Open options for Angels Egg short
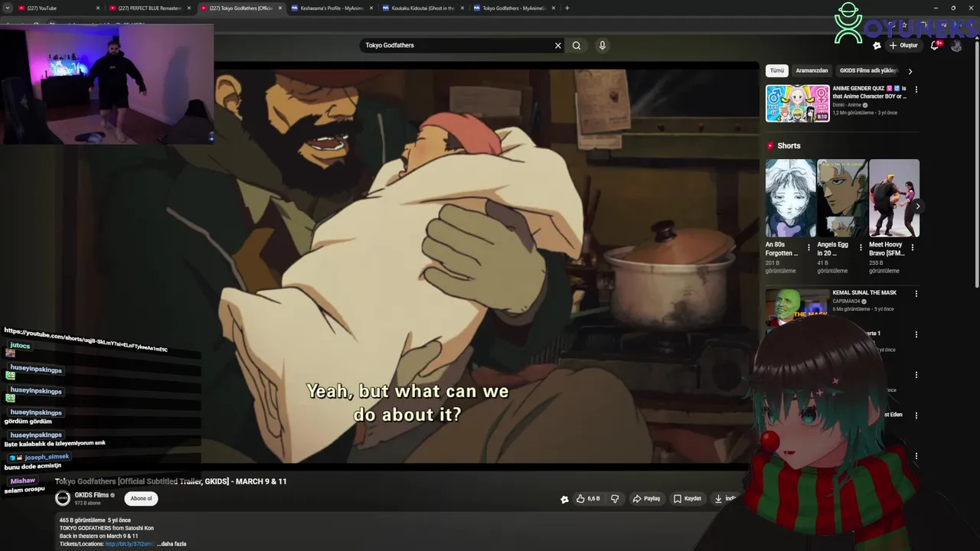 861,248
